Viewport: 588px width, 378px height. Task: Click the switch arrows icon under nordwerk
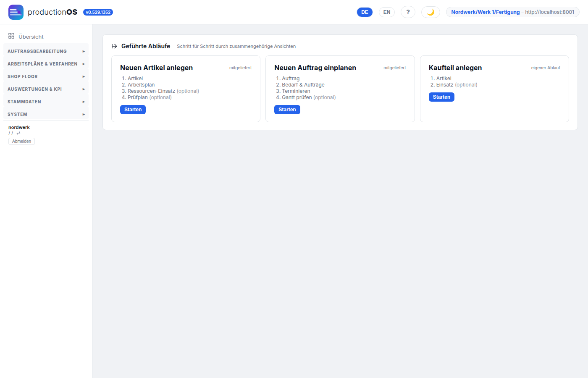[18, 133]
